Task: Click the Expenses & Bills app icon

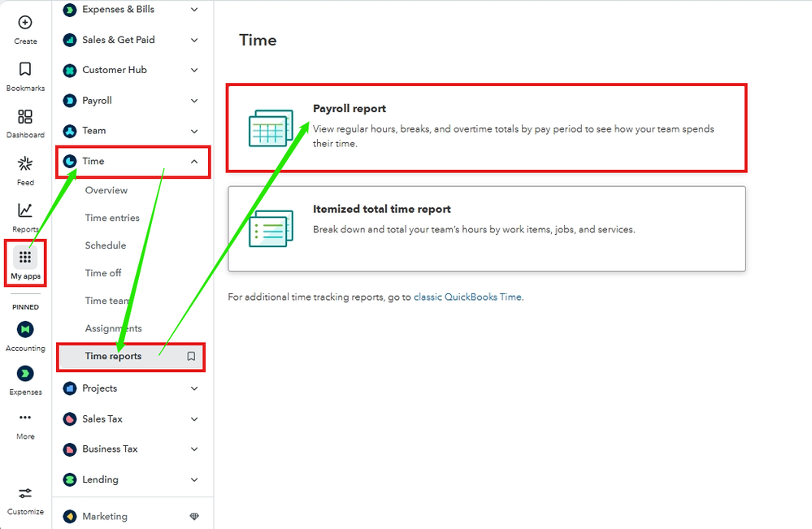Action: pyautogui.click(x=69, y=9)
